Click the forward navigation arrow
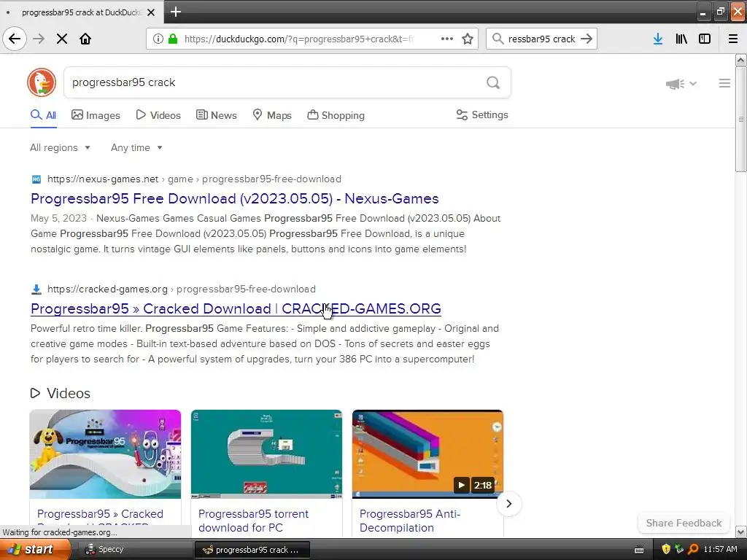 click(x=39, y=39)
